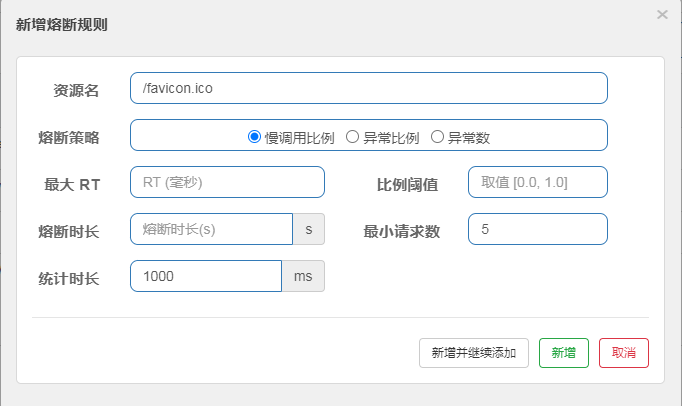Click the 比例阈值 label
This screenshot has width=682, height=406.
[407, 185]
